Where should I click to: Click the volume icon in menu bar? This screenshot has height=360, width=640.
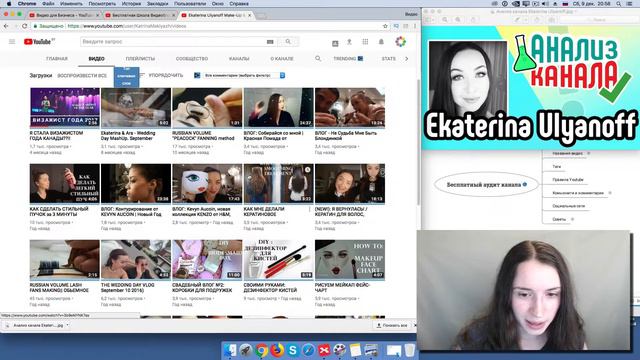[545, 4]
